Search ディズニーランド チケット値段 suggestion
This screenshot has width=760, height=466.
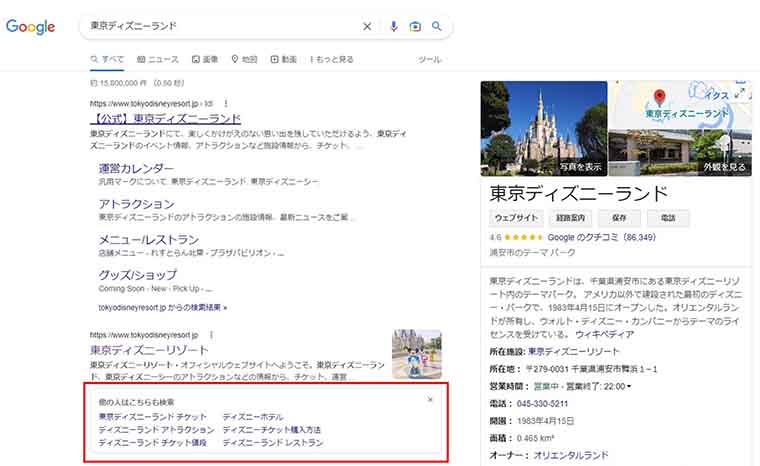[x=153, y=442]
